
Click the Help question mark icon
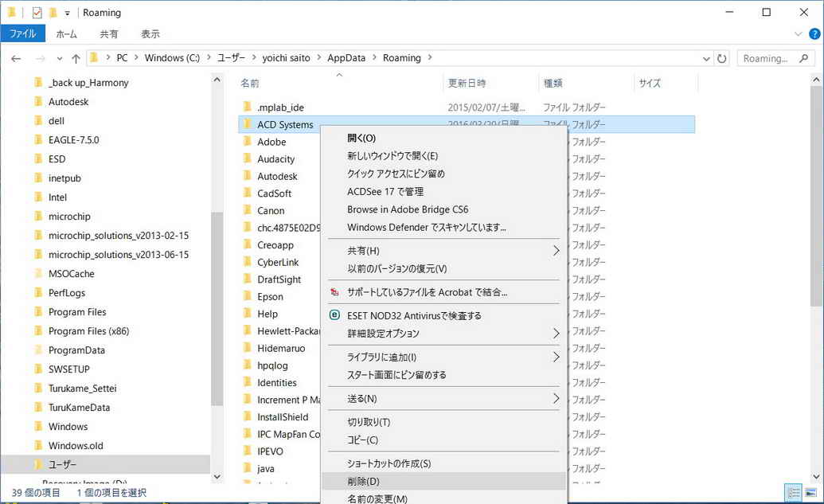[814, 34]
